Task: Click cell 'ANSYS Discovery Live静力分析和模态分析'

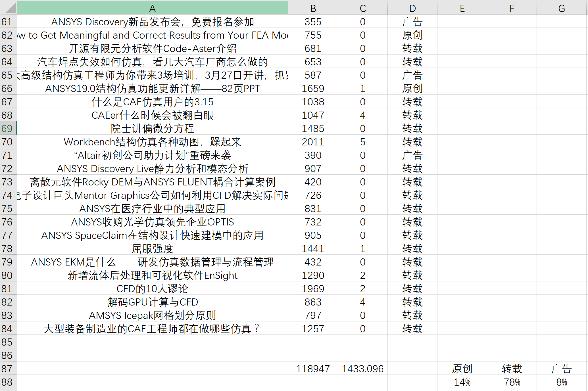Action: coord(153,169)
